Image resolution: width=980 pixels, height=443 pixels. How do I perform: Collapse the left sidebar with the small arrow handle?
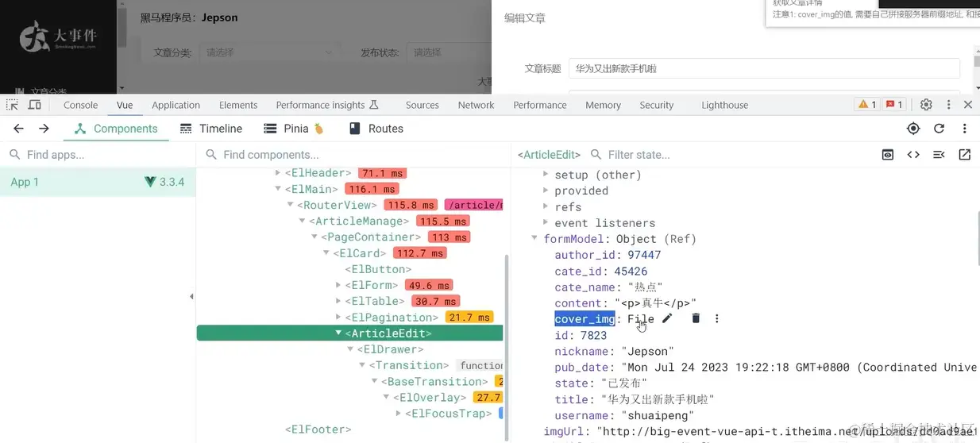pos(191,297)
